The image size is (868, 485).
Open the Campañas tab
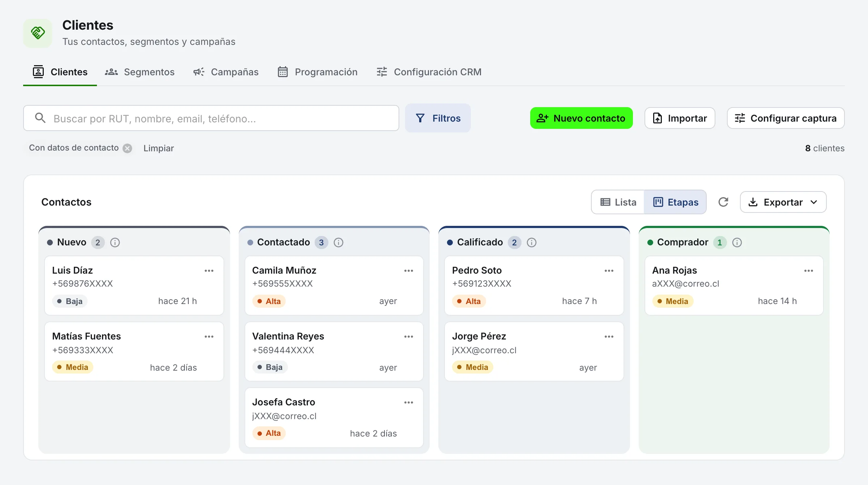click(x=226, y=72)
